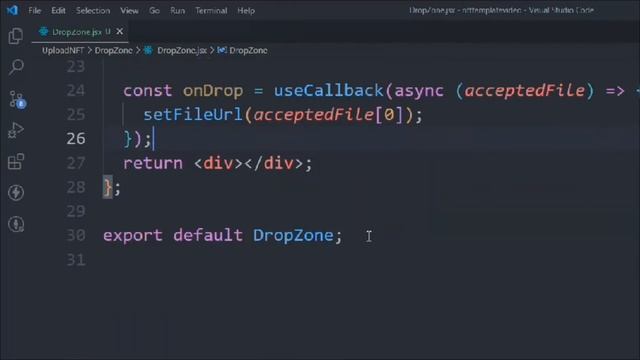
Task: Click UploadNFT in the breadcrumb
Action: coord(63,50)
